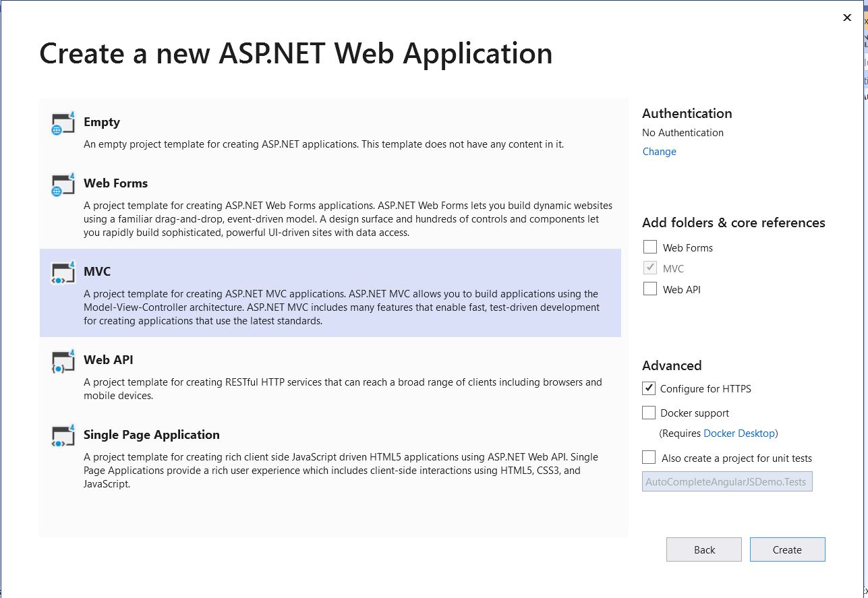
Task: Click the Web Forms template description text
Action: 348,219
